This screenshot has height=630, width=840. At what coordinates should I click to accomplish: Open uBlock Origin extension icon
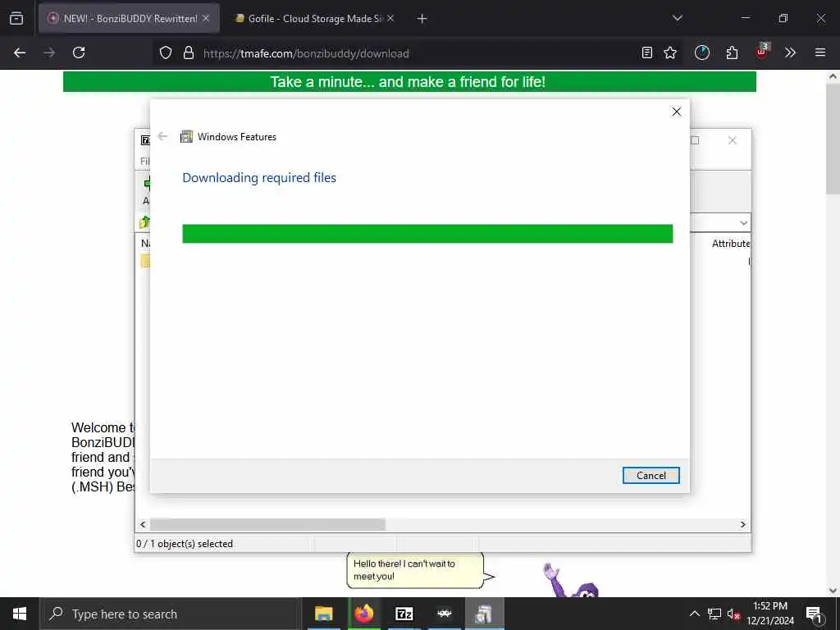762,52
